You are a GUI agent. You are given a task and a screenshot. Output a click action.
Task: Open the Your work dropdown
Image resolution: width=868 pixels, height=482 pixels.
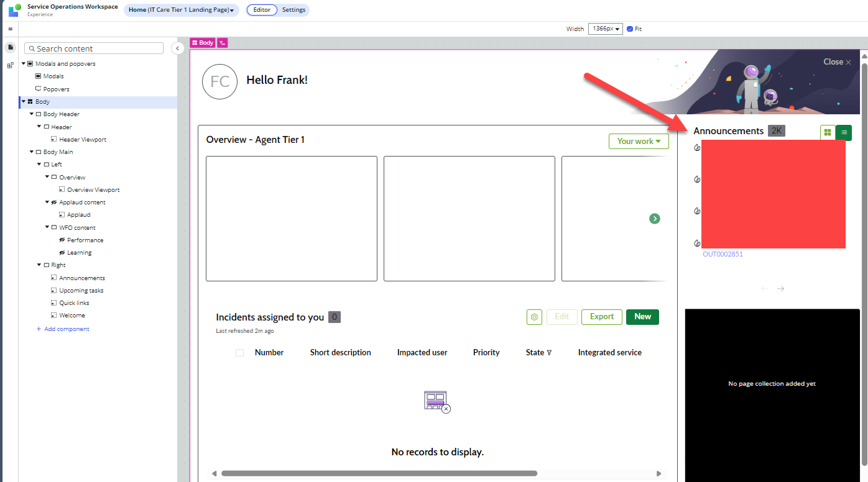639,141
